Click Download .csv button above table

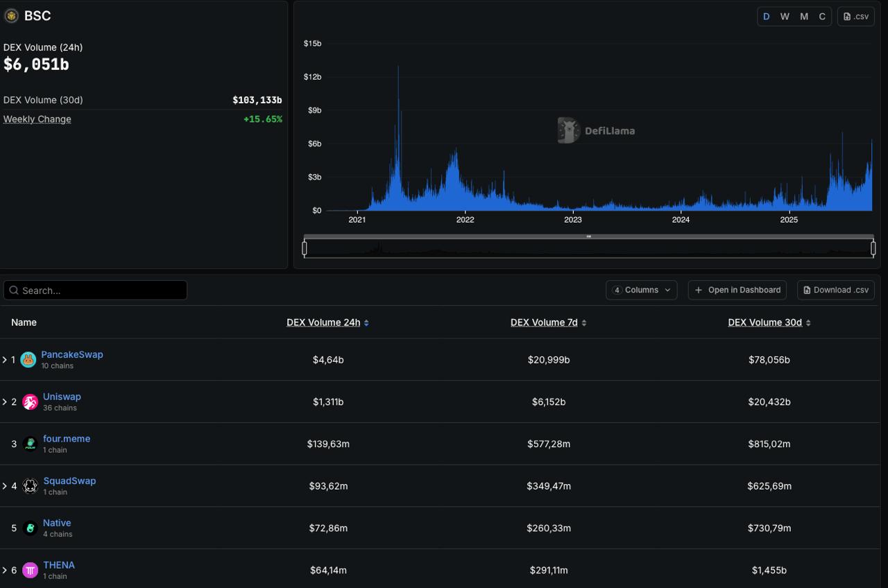pyautogui.click(x=835, y=290)
